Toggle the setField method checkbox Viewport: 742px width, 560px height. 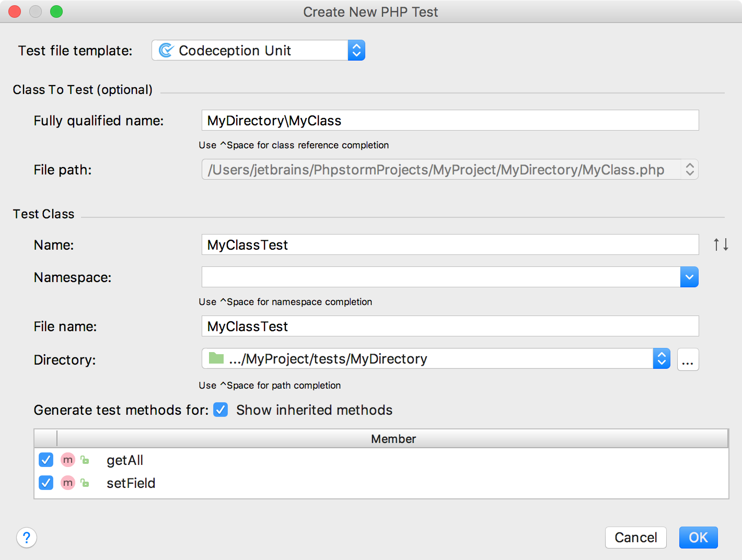coord(46,483)
